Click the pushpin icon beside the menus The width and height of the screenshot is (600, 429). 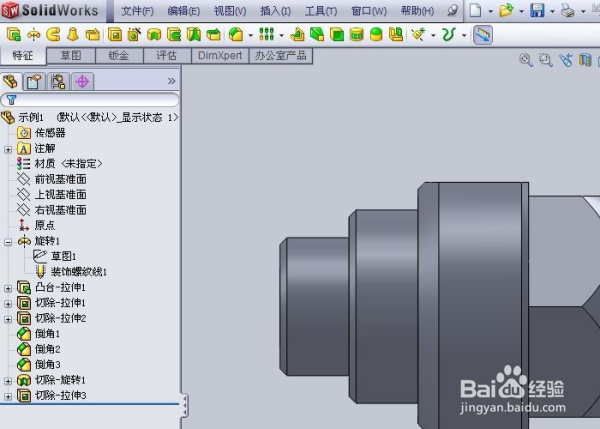[x=452, y=10]
